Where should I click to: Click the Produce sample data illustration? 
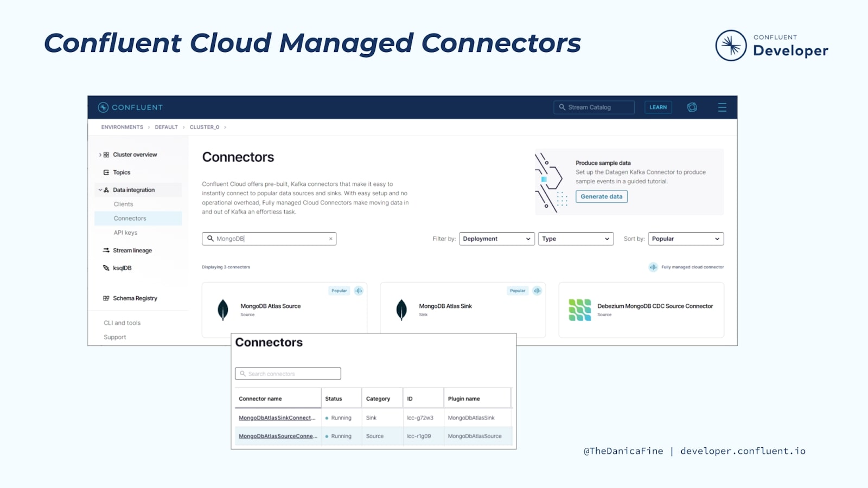552,183
